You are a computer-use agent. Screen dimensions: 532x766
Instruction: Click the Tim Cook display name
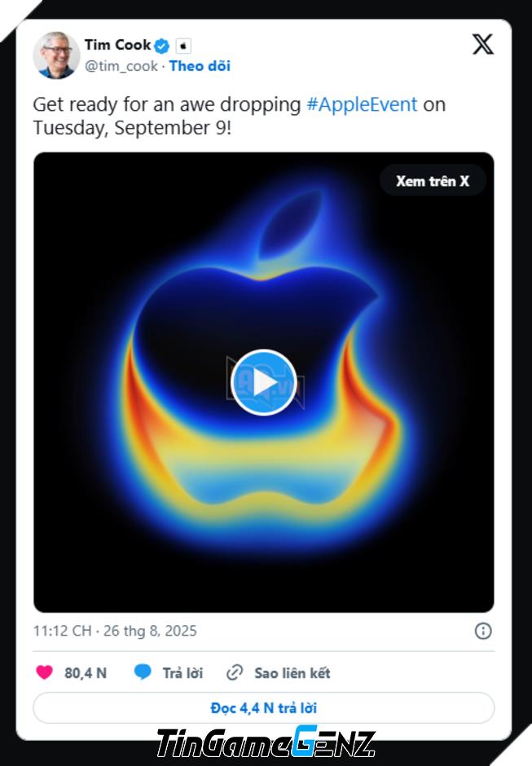(118, 45)
